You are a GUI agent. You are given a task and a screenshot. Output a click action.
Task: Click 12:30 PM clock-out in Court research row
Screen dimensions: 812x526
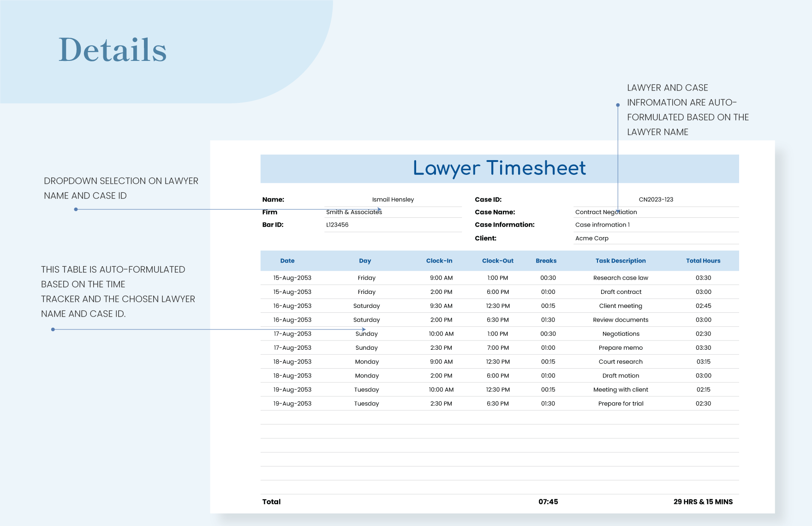(x=498, y=362)
